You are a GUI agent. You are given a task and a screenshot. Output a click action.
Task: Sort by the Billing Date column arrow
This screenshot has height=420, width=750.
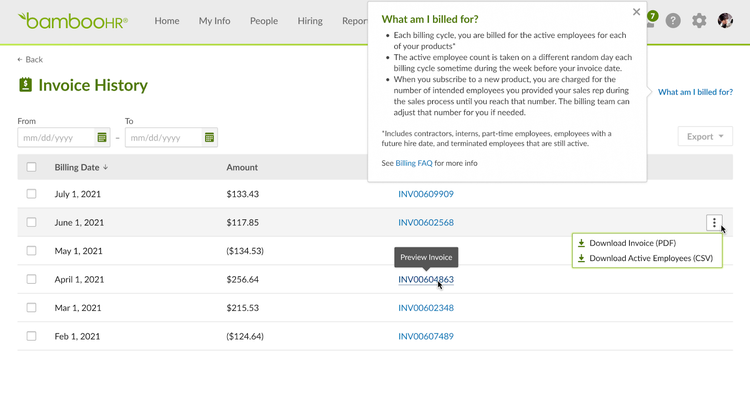[x=105, y=167]
